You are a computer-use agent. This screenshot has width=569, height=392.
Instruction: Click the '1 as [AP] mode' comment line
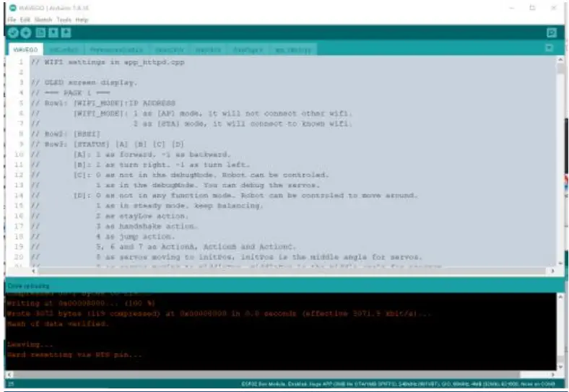pos(191,113)
